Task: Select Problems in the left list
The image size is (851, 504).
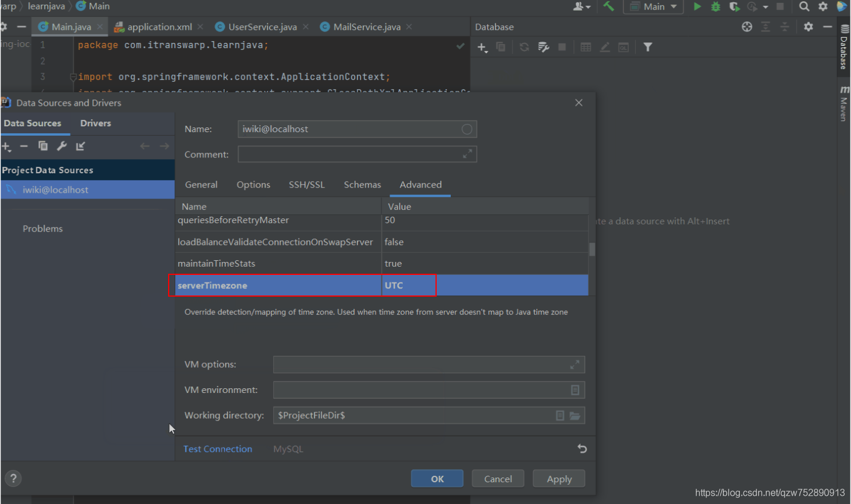Action: [42, 229]
